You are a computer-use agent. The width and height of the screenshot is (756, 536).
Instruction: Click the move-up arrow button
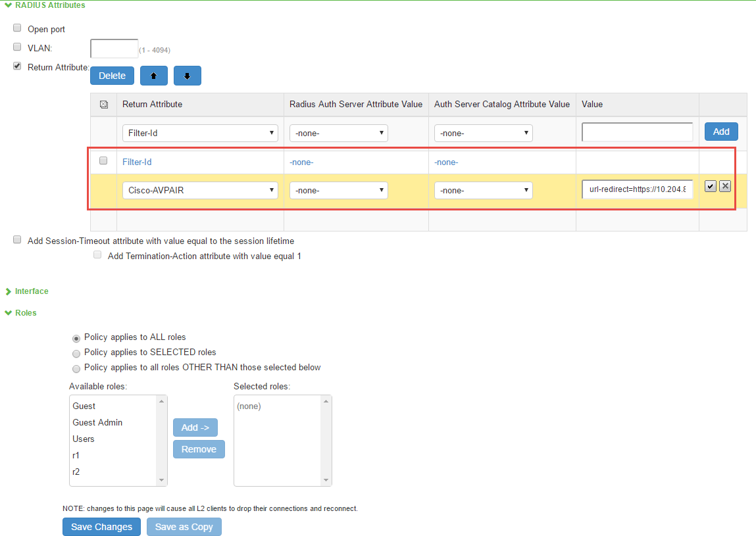click(154, 76)
